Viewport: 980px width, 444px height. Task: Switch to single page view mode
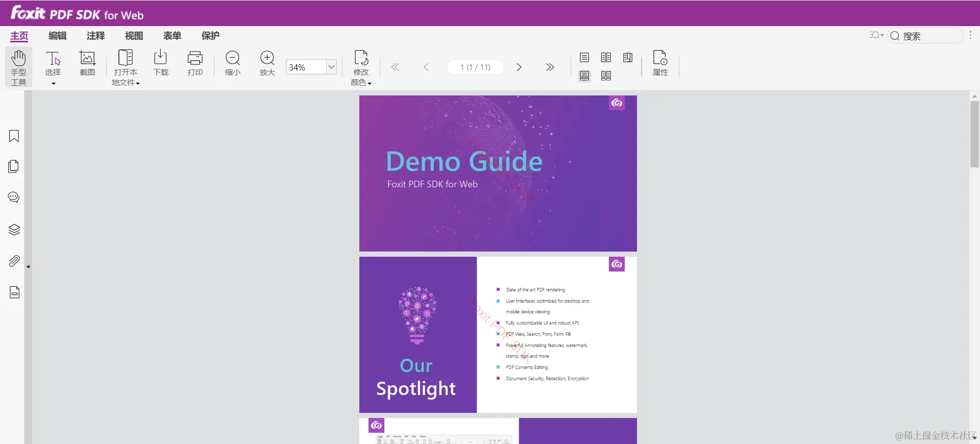coord(584,57)
